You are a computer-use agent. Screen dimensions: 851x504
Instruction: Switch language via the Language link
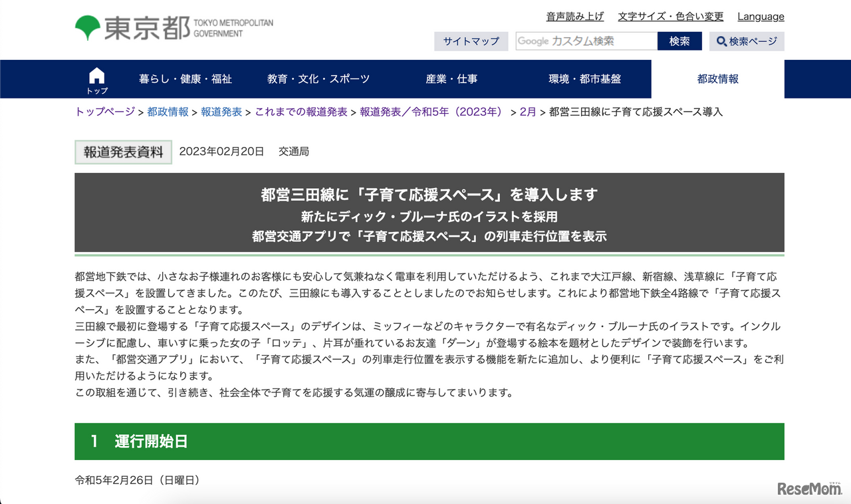[761, 16]
